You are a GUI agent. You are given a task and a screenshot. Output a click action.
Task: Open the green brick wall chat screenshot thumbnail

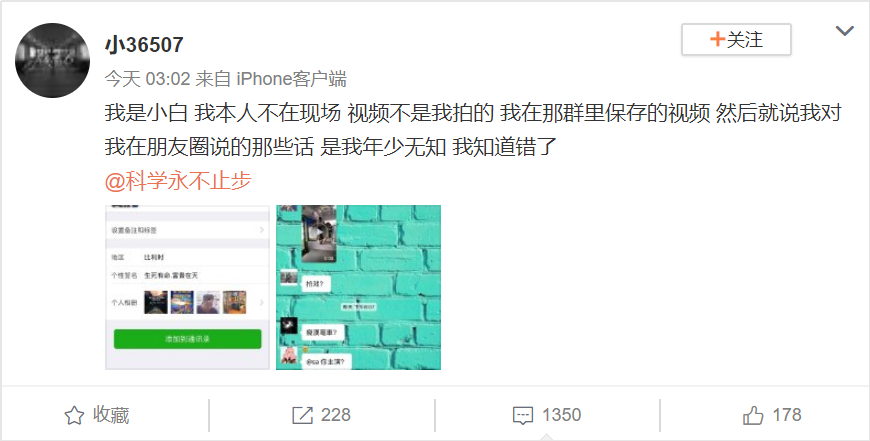pyautogui.click(x=358, y=287)
